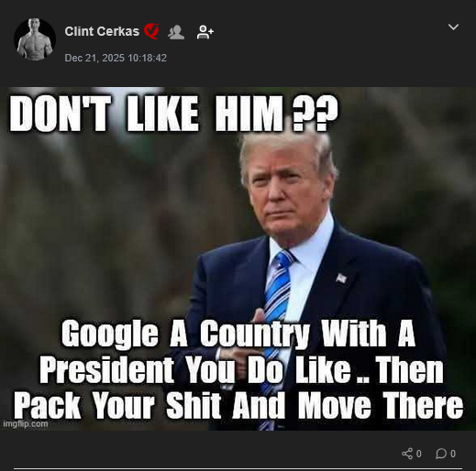Click the "DON'T LIKE HIM ??" caption text
This screenshot has height=471, width=476.
pos(174,114)
